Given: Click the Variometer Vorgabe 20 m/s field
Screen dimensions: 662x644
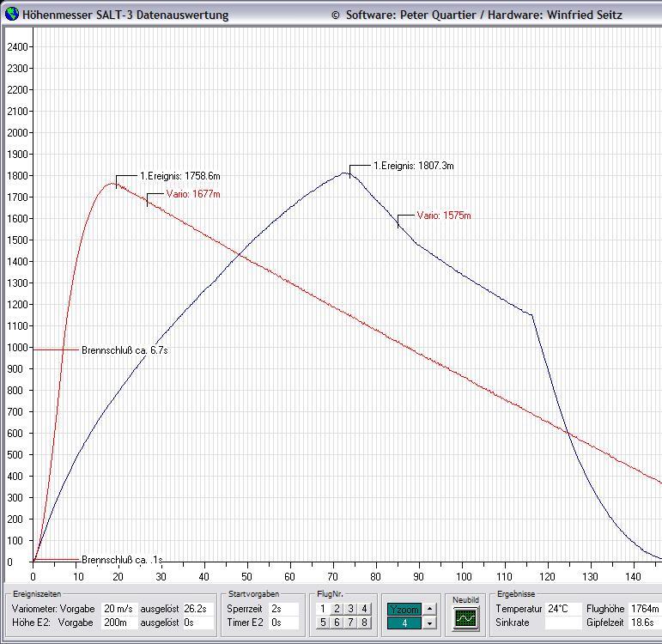Looking at the screenshot, I should coord(119,609).
